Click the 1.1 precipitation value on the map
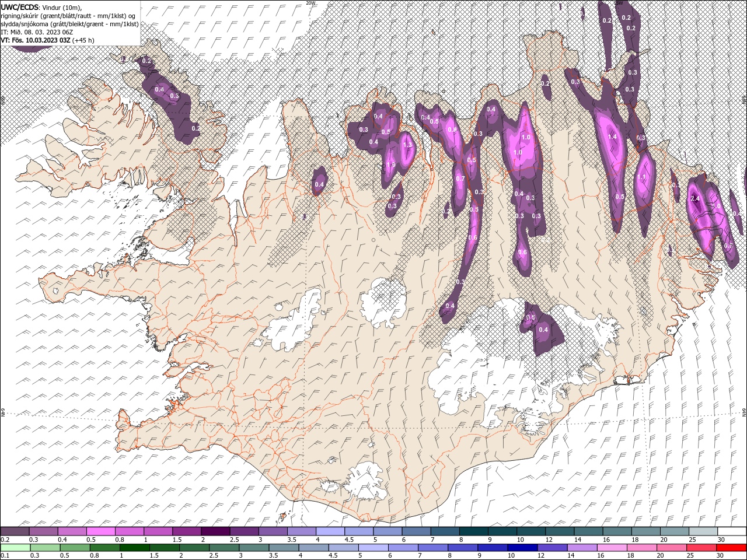Screen dimensions: 747x560 pos(641,177)
